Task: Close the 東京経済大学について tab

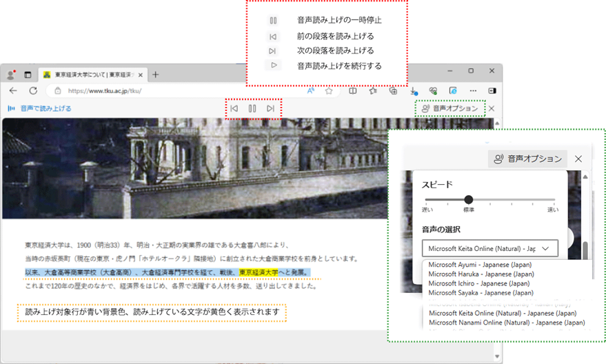Action: click(140, 75)
